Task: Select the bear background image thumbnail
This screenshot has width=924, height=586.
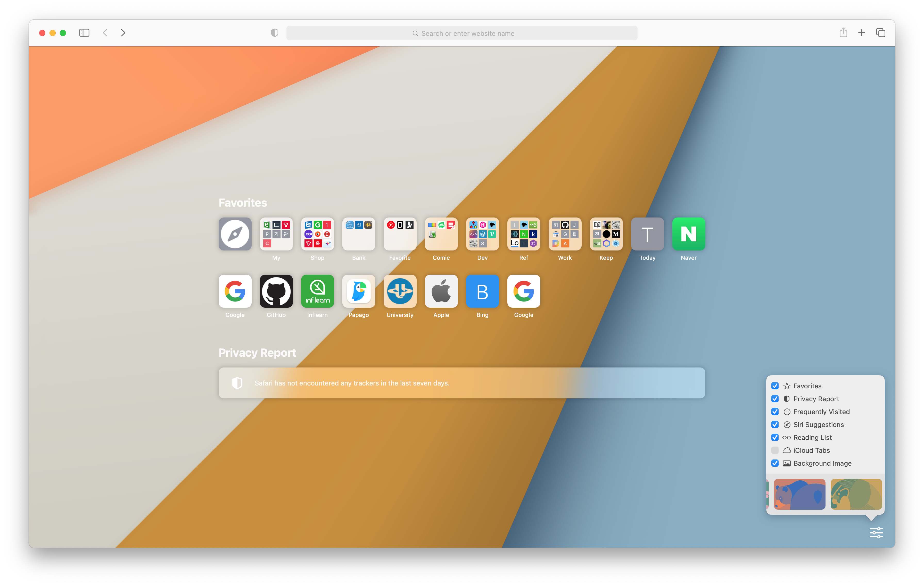Action: (799, 494)
